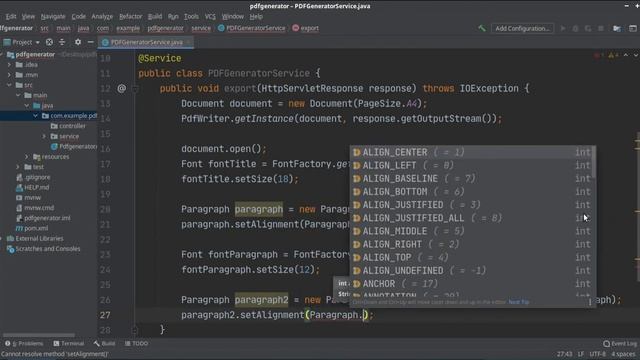Select Scratches and Consoles node
This screenshot has height=360, width=640.
point(44,249)
